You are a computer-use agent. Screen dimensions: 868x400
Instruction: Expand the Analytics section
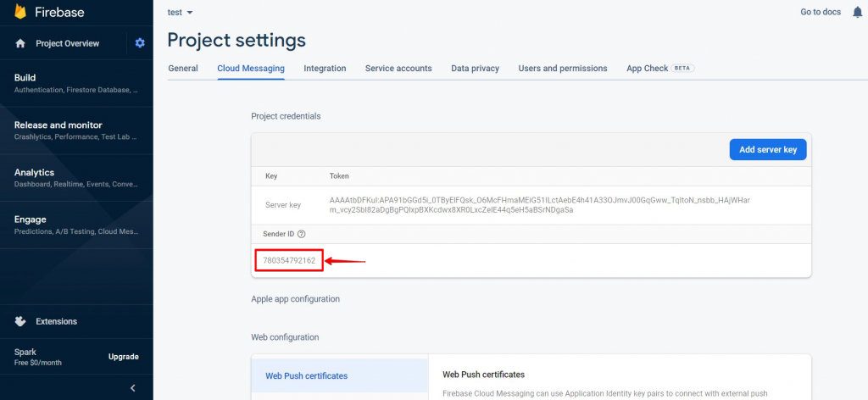coord(76,178)
